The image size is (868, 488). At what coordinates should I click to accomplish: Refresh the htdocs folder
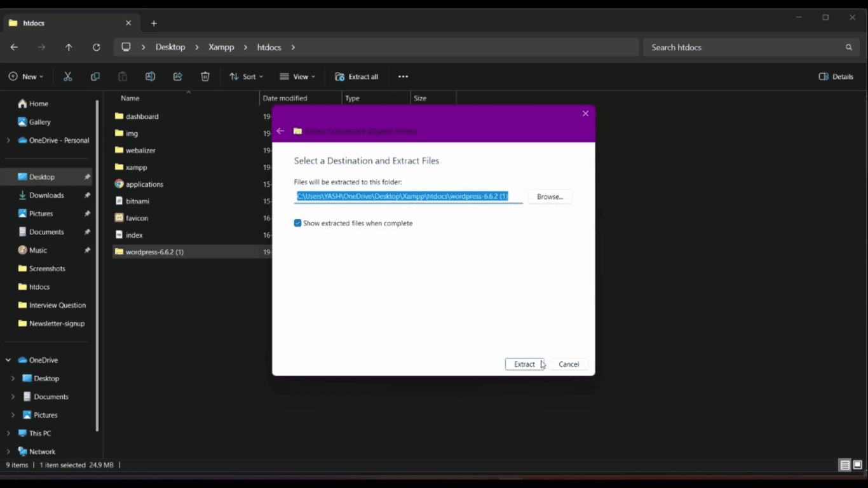coord(97,47)
